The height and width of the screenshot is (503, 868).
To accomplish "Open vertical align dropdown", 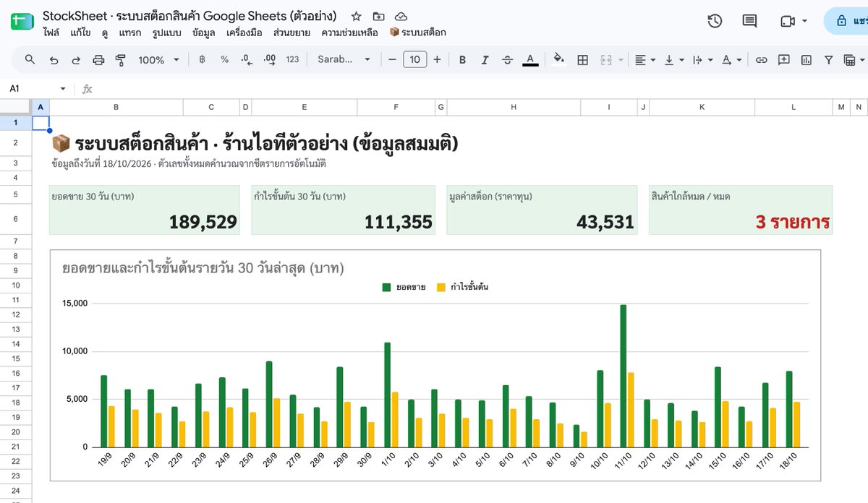I will [x=673, y=60].
